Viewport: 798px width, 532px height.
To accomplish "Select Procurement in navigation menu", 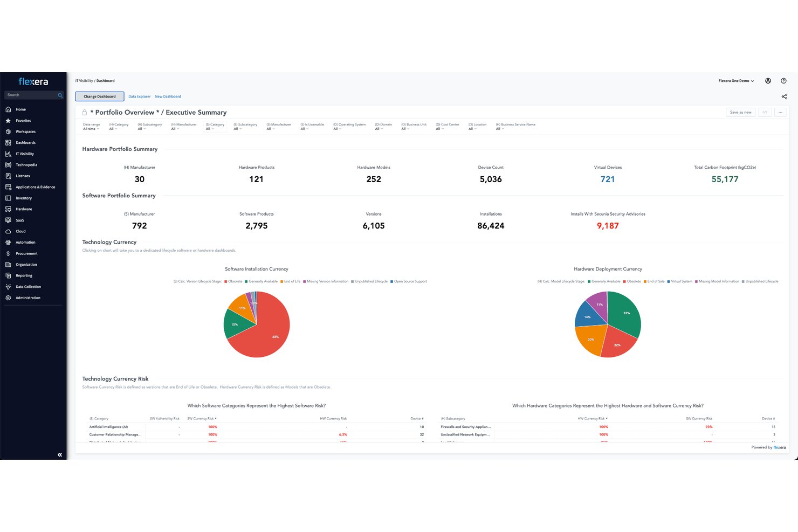I will pyautogui.click(x=26, y=253).
